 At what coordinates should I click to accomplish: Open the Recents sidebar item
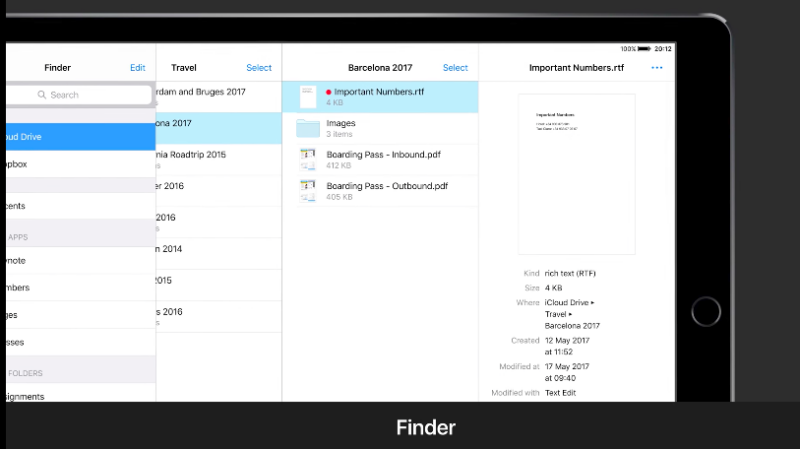click(x=81, y=206)
